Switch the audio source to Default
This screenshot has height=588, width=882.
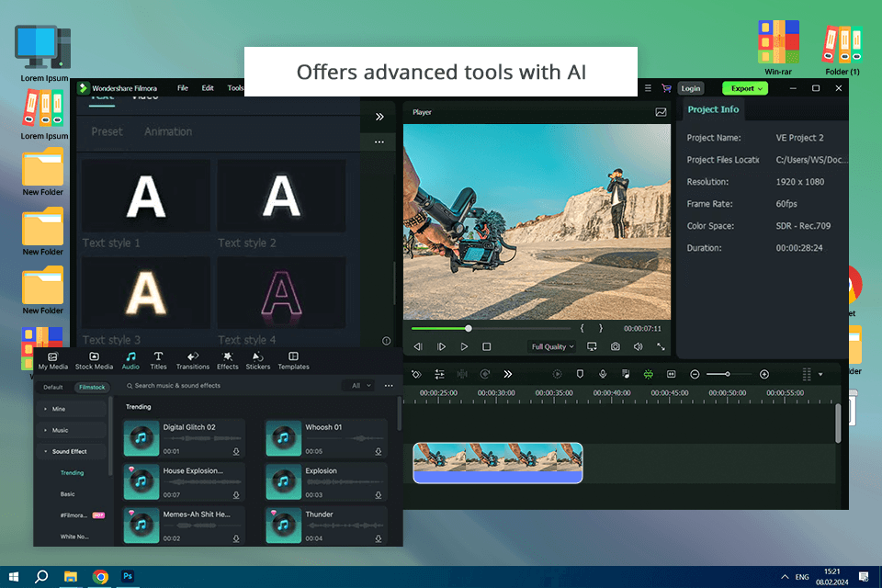[53, 387]
